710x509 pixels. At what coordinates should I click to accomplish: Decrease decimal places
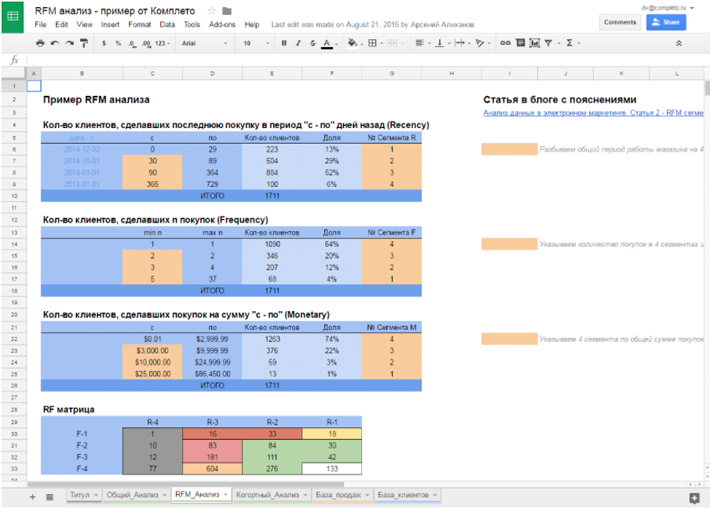132,43
